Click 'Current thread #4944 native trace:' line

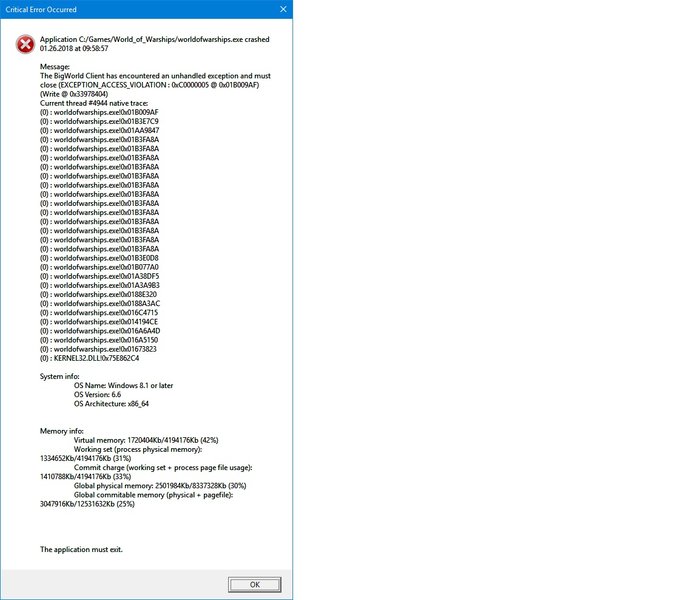pyautogui.click(x=94, y=103)
